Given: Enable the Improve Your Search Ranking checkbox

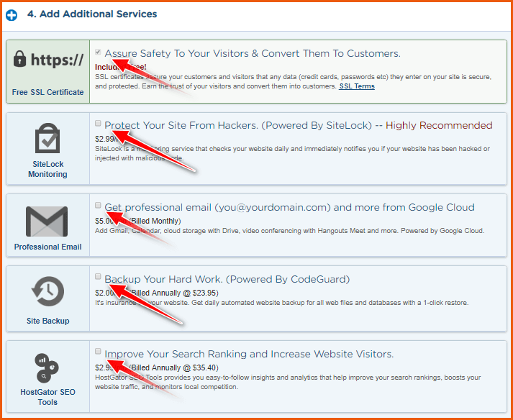Looking at the screenshot, I should tap(98, 351).
